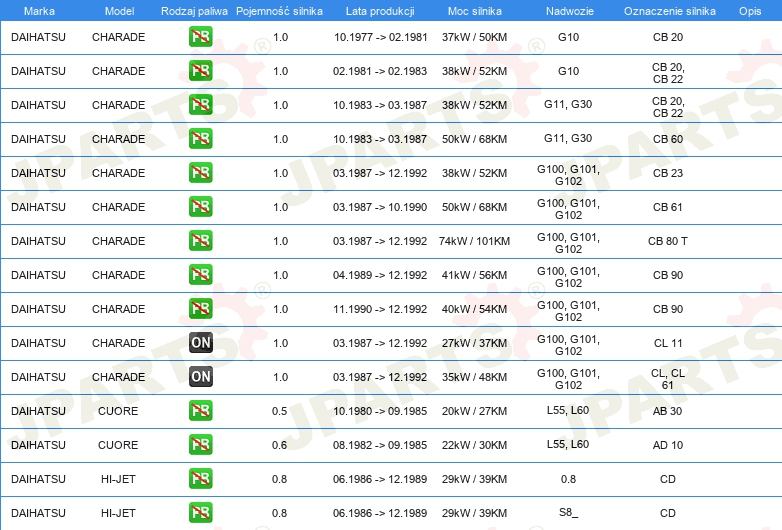
Task: Click the petrol fuel icon in the CB 23 row
Action: click(200, 173)
